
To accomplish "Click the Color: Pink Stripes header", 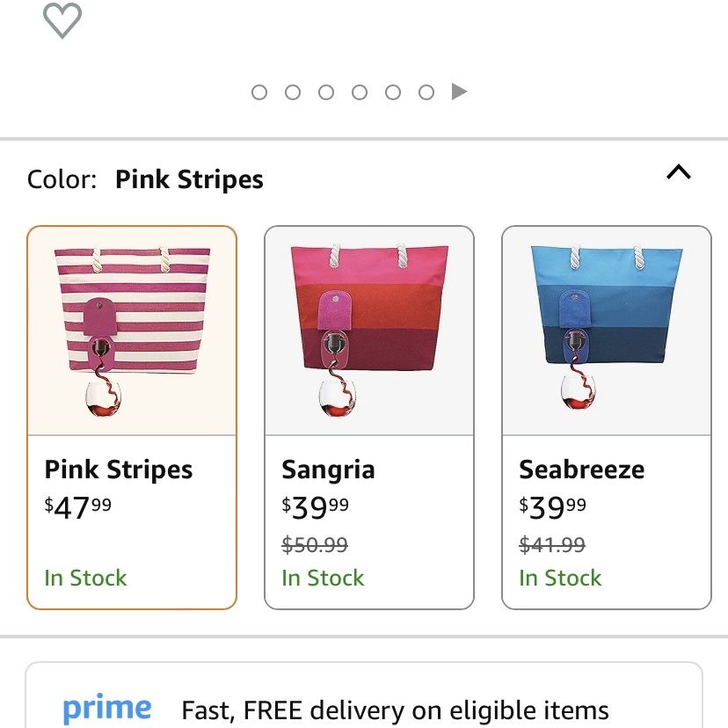I will [145, 179].
